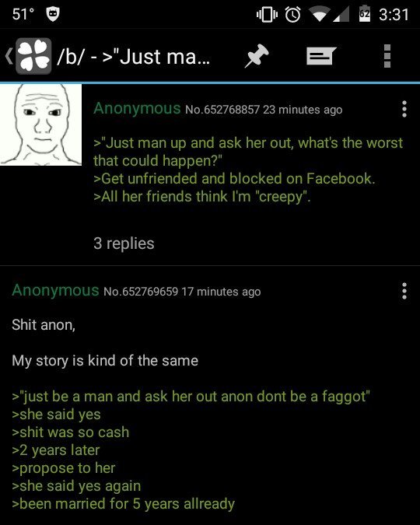Tap the battery icon in status bar
The image size is (420, 525).
365,14
